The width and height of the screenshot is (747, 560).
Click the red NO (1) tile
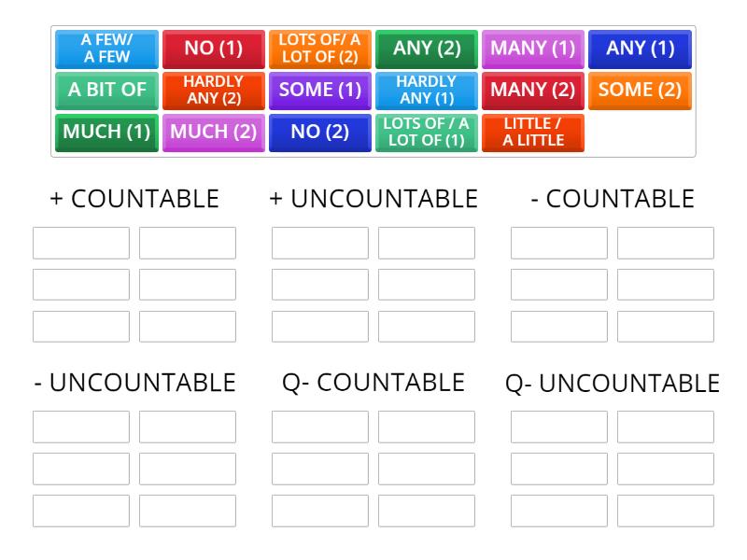pos(213,49)
